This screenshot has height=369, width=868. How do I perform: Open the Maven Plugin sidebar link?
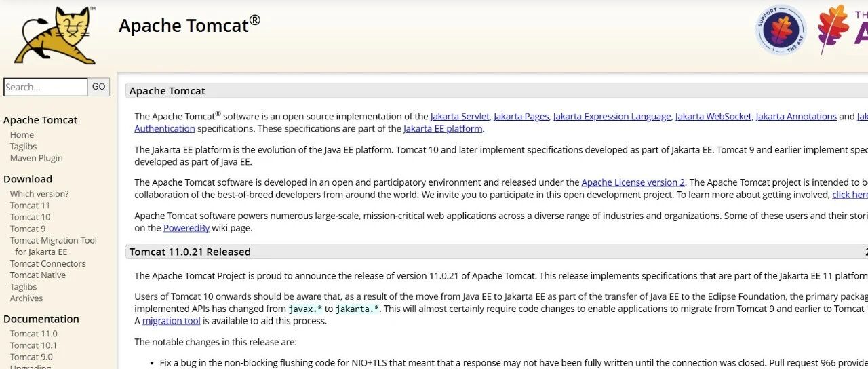coord(37,158)
